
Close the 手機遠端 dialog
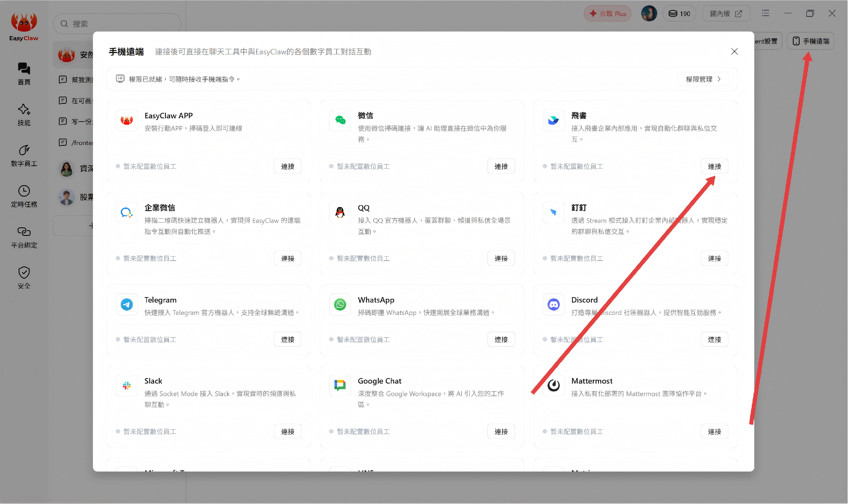pos(735,51)
